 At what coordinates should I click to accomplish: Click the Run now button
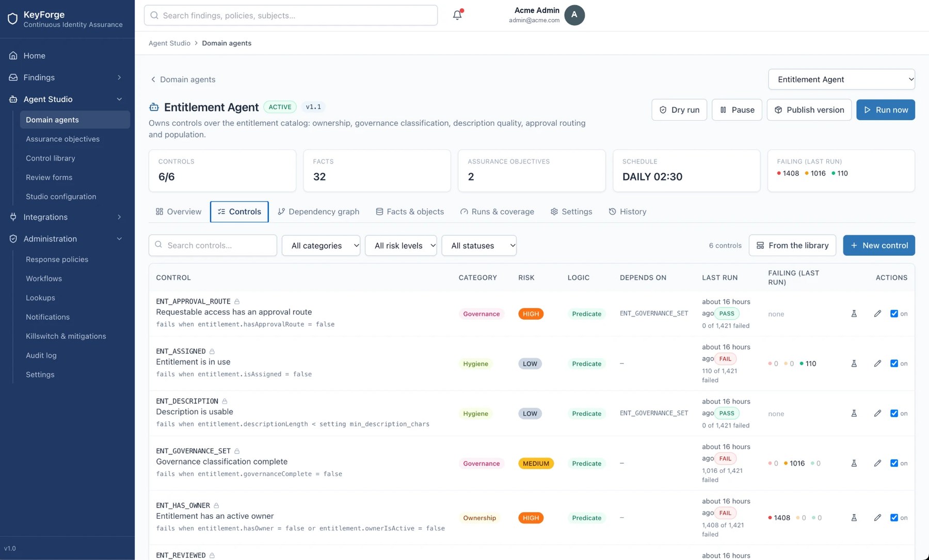click(886, 110)
